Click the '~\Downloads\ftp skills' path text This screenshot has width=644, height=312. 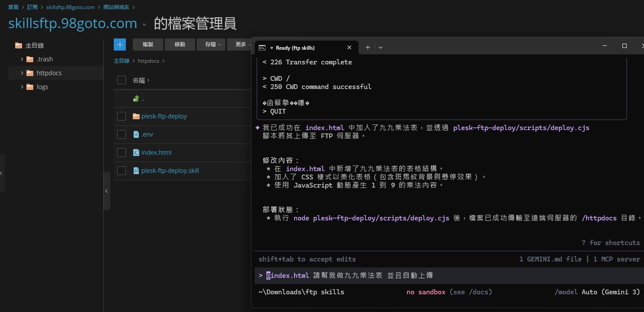point(301,292)
